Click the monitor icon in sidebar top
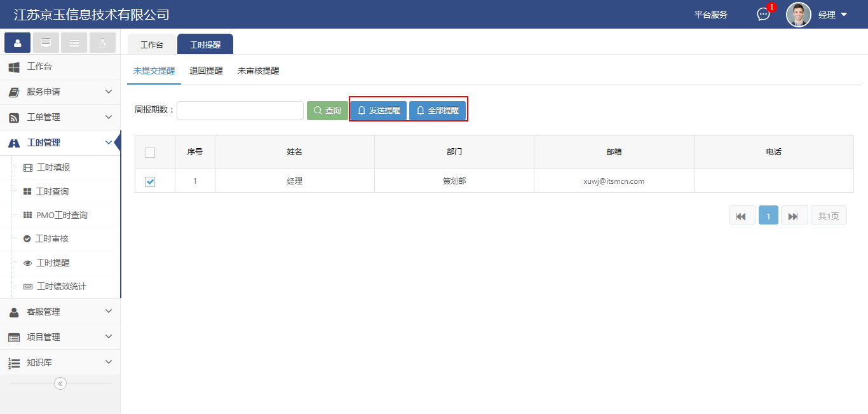Viewport: 868px width, 414px height. pos(46,43)
